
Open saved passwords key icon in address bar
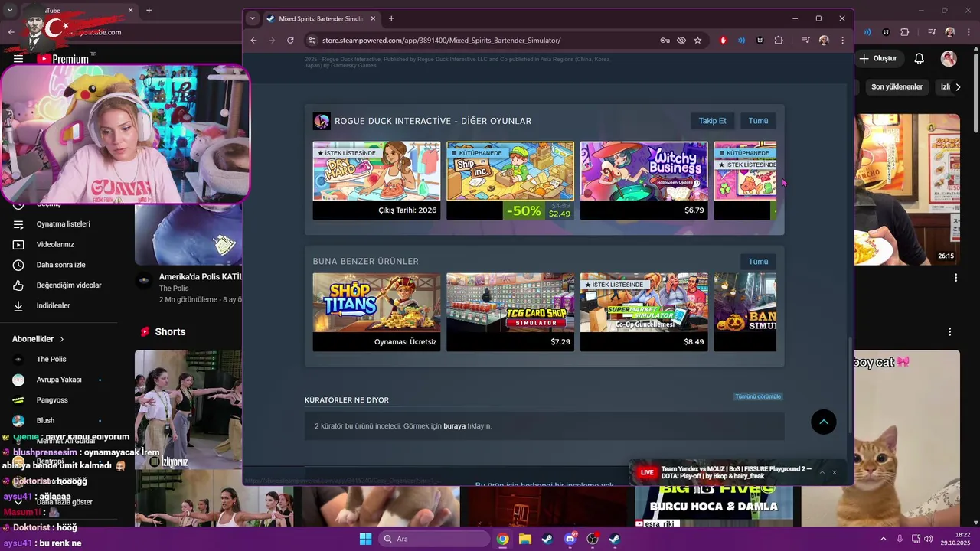(665, 40)
